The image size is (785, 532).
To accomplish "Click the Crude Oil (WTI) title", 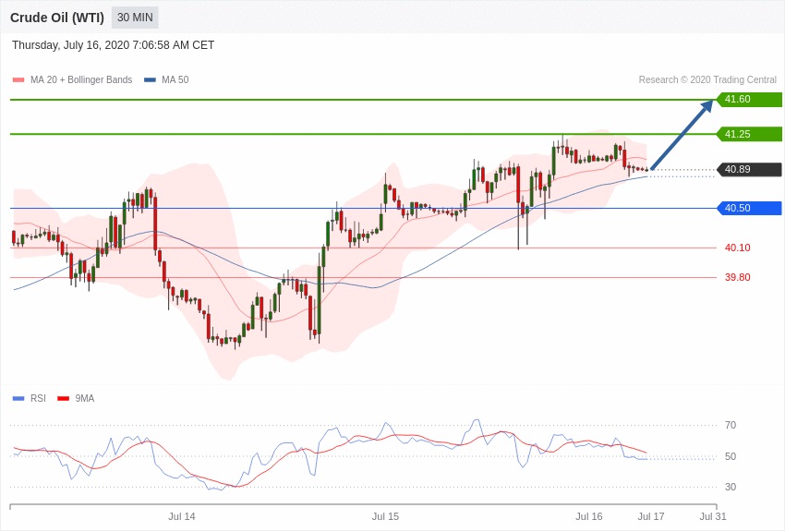I will pos(57,18).
